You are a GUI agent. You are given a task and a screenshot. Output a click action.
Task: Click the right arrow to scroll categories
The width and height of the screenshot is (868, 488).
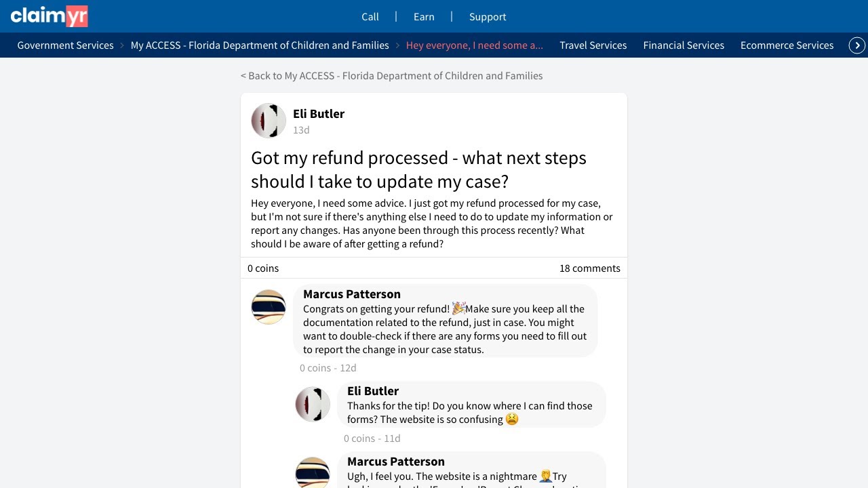tap(857, 45)
